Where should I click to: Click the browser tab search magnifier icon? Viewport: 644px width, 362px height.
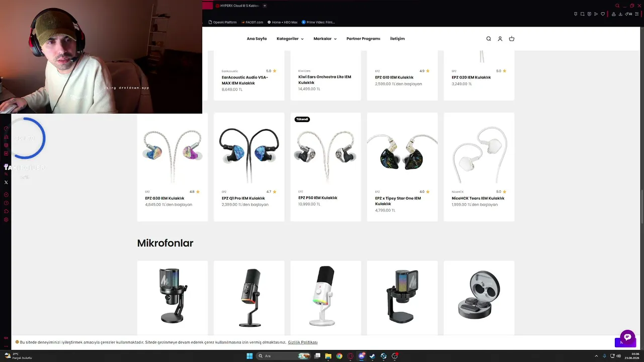coord(617,6)
